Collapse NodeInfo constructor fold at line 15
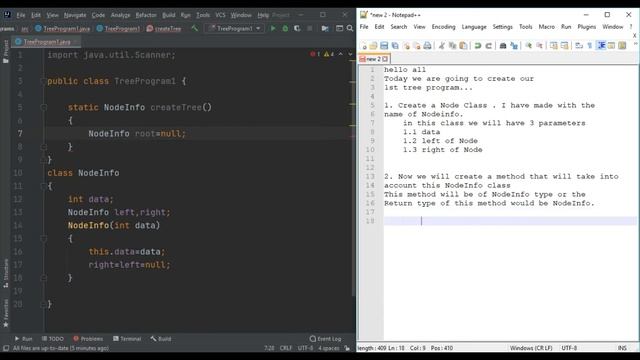640x360 pixels. 43,238
